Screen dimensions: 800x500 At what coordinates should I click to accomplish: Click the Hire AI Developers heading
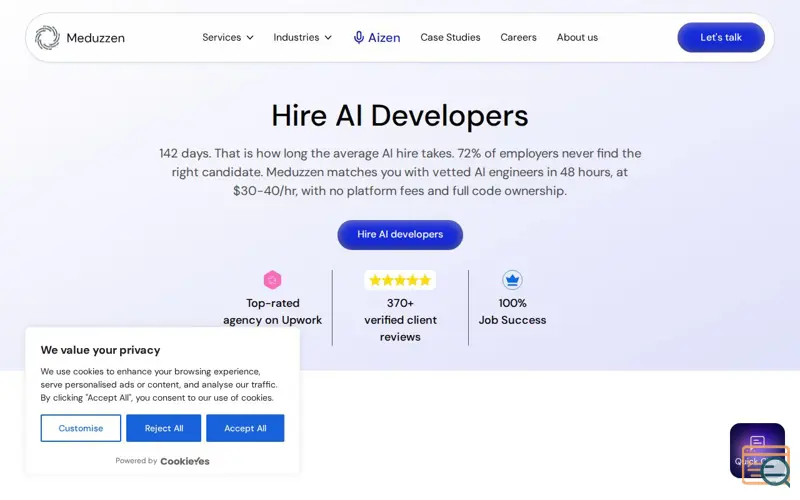400,115
